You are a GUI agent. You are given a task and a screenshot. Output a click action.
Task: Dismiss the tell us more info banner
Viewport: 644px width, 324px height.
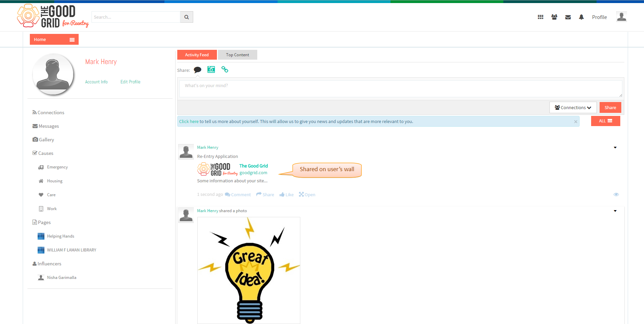pos(576,122)
